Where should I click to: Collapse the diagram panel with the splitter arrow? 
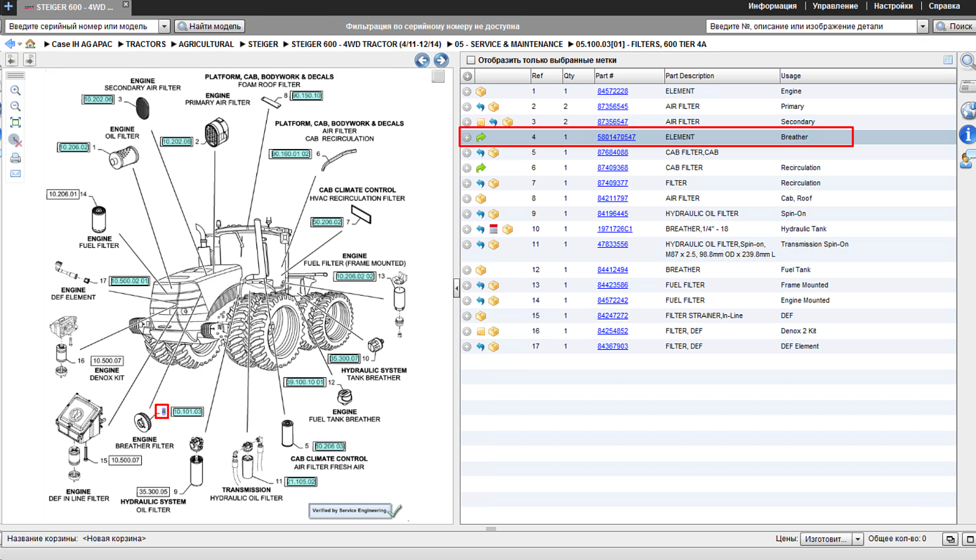[457, 287]
